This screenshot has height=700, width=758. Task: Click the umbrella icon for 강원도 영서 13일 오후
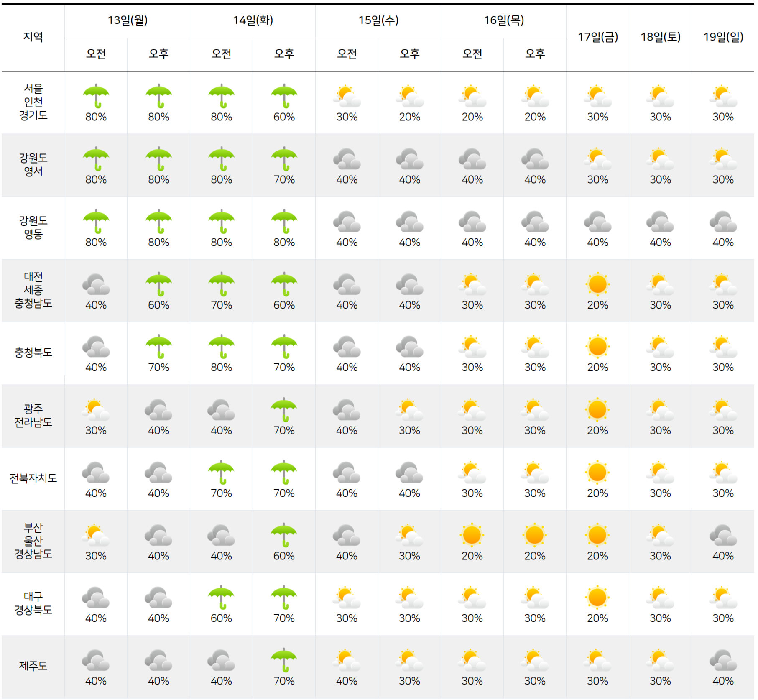click(158, 159)
